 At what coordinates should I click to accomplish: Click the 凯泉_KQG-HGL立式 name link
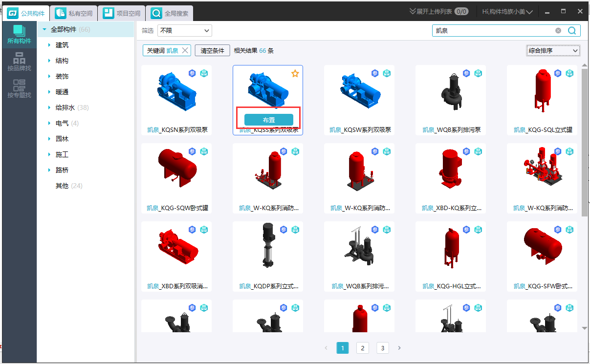click(x=451, y=286)
